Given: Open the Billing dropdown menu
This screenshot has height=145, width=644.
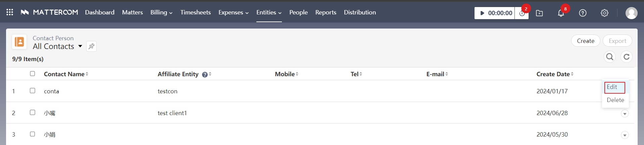Looking at the screenshot, I should pos(161,12).
